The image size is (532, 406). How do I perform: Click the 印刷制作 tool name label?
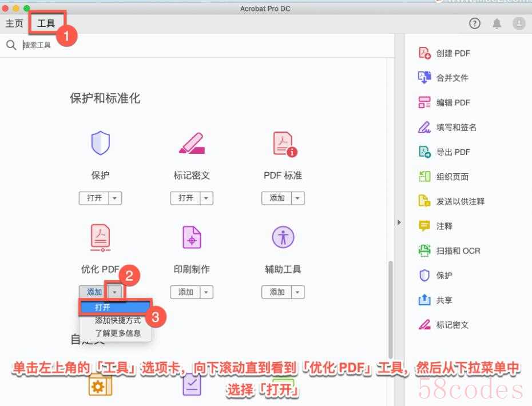[x=192, y=269]
